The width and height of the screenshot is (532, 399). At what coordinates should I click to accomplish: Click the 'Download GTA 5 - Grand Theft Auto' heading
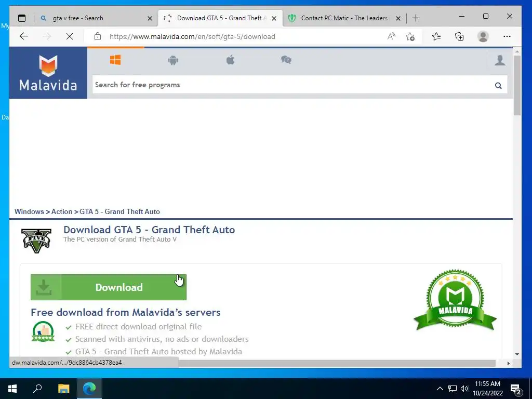[x=149, y=230]
